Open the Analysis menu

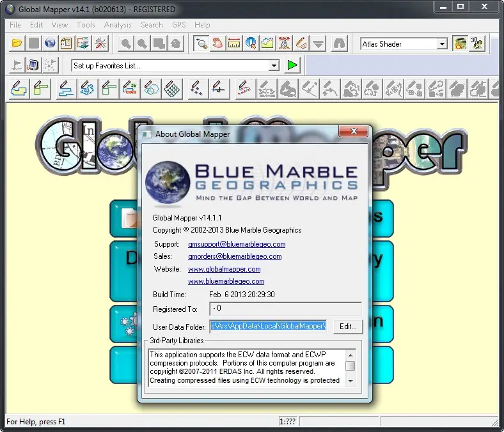tap(118, 25)
